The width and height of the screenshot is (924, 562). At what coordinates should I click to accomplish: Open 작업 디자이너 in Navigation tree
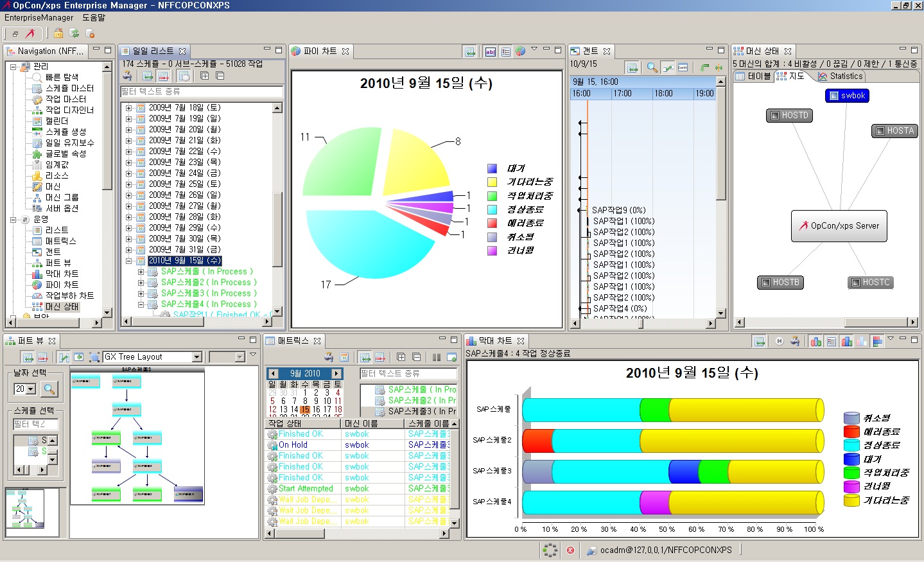tap(63, 110)
